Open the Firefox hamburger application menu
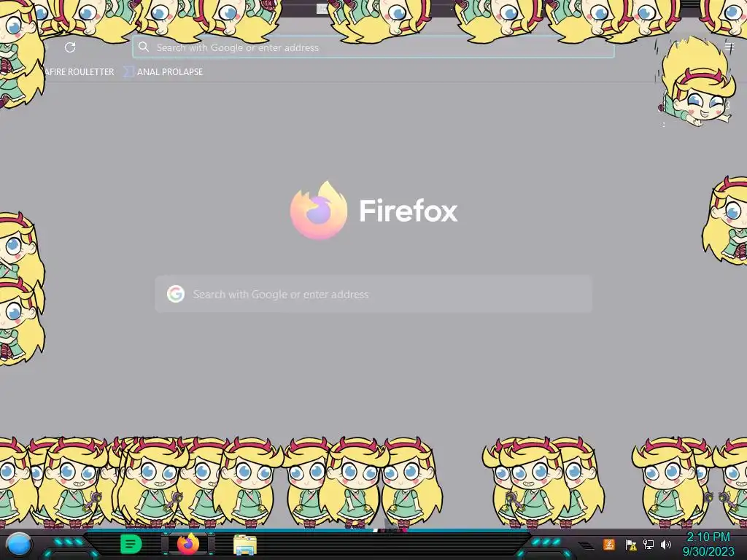 [729, 47]
